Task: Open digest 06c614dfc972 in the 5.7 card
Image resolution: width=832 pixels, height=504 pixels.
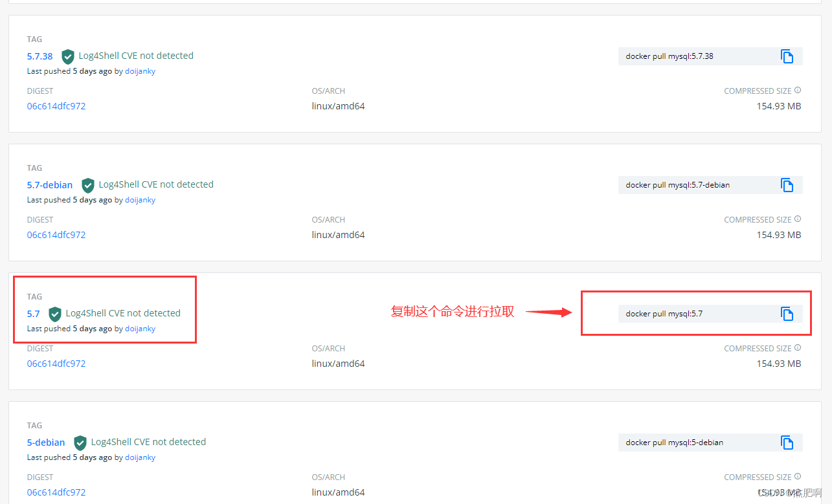Action: (56, 364)
